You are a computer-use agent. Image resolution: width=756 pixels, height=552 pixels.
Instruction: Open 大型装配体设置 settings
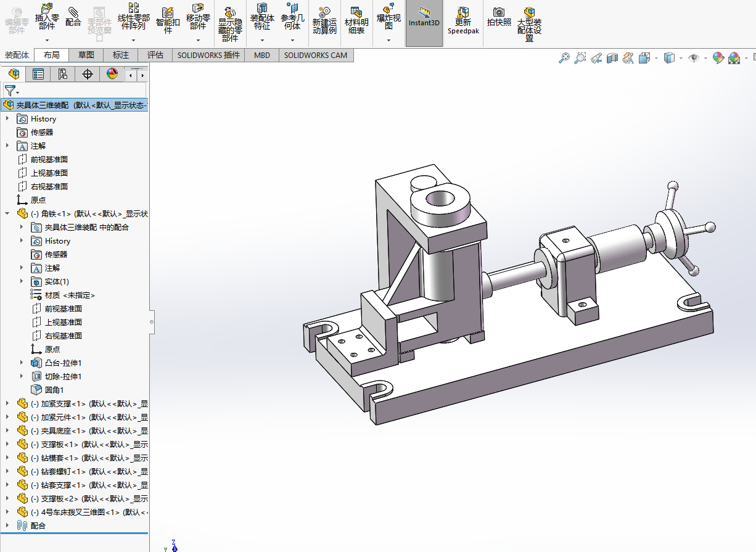click(x=529, y=23)
